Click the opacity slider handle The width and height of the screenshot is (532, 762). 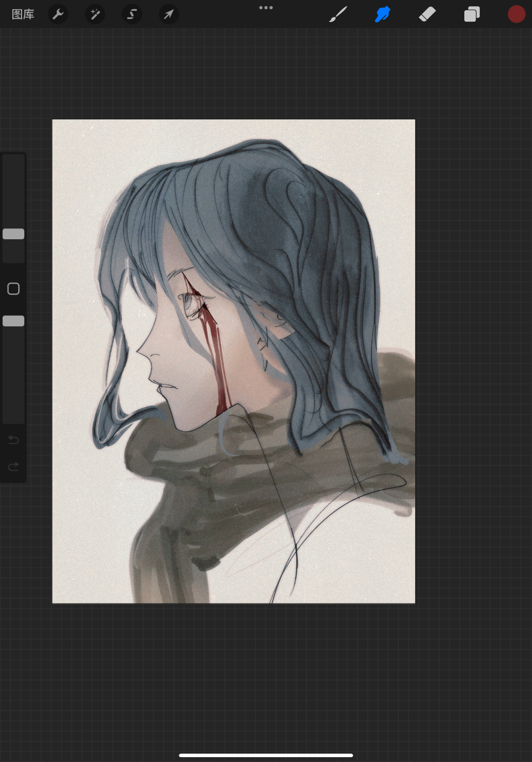click(x=13, y=321)
